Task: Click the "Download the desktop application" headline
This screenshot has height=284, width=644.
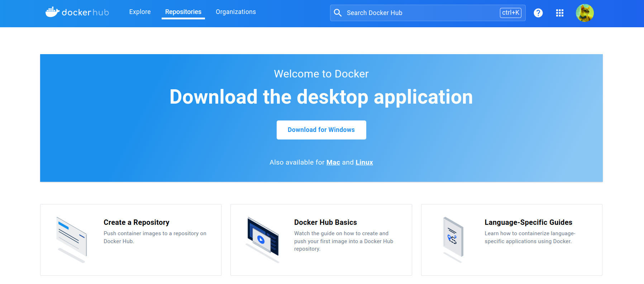Action: (x=321, y=97)
